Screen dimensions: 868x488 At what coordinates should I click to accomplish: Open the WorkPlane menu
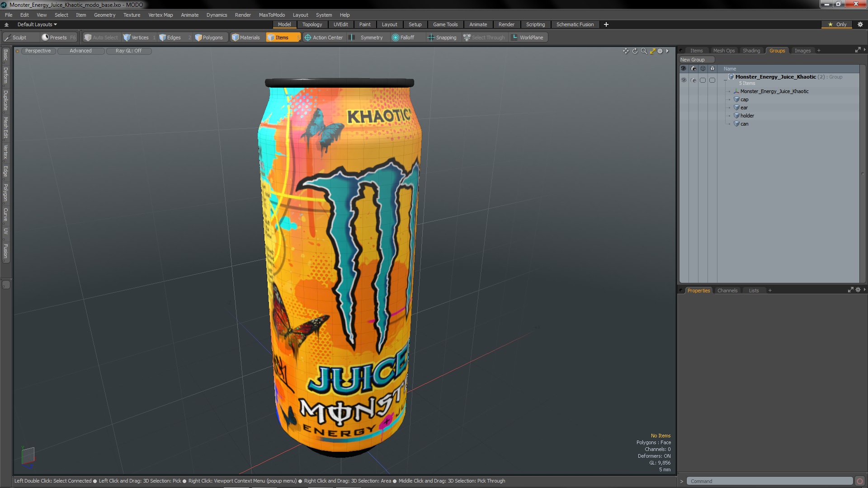click(528, 38)
